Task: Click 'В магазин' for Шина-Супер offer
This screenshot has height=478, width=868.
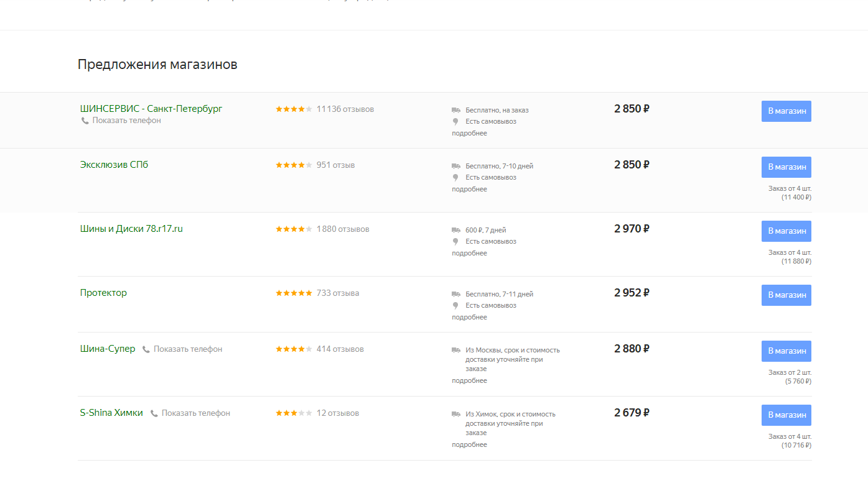Action: tap(786, 351)
